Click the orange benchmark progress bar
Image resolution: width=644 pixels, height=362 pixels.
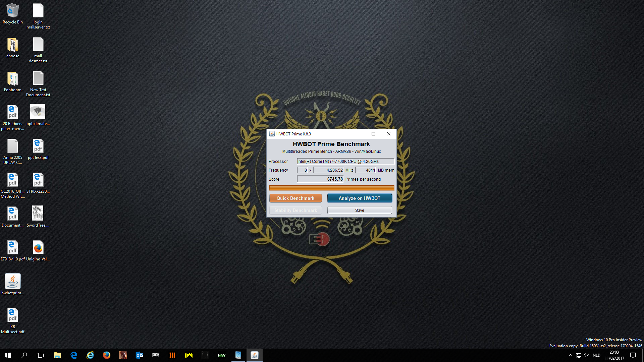click(x=331, y=188)
